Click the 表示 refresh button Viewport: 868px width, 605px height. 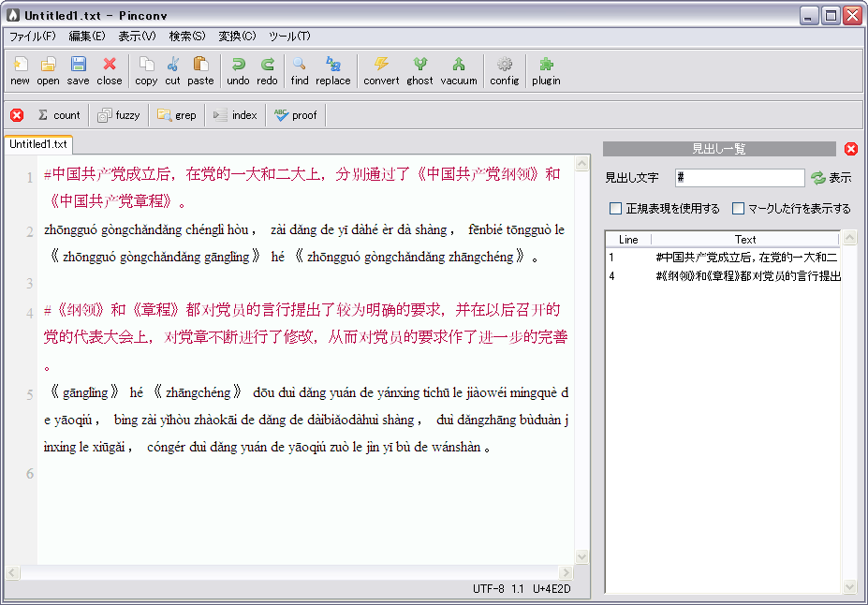click(x=831, y=178)
